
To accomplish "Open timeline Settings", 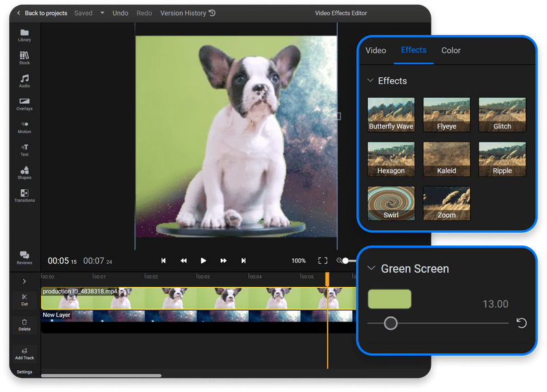I will (x=25, y=372).
